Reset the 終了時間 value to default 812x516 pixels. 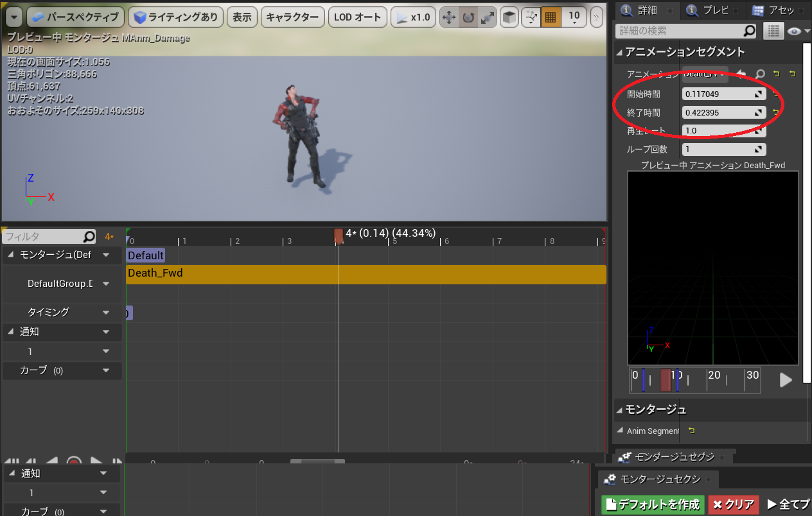click(x=776, y=112)
